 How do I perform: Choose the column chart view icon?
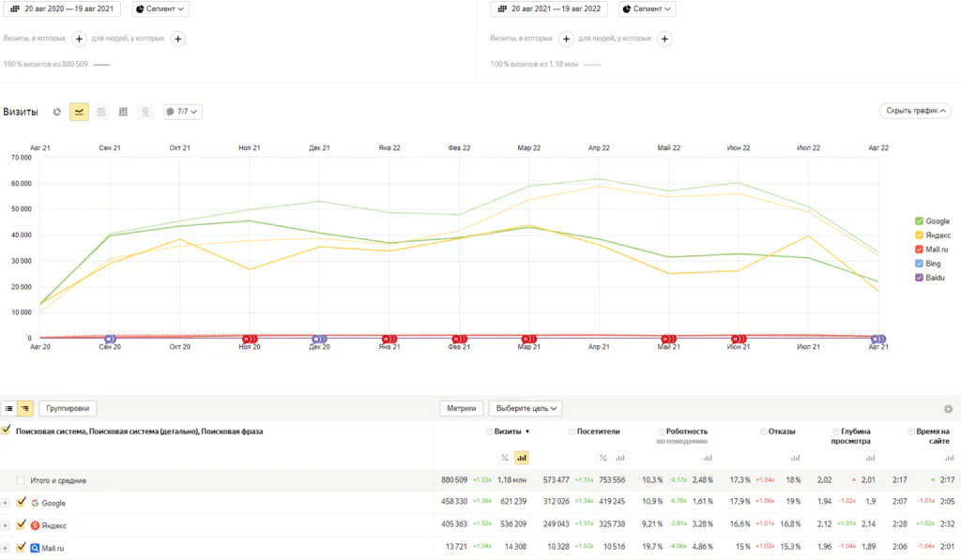(x=123, y=113)
